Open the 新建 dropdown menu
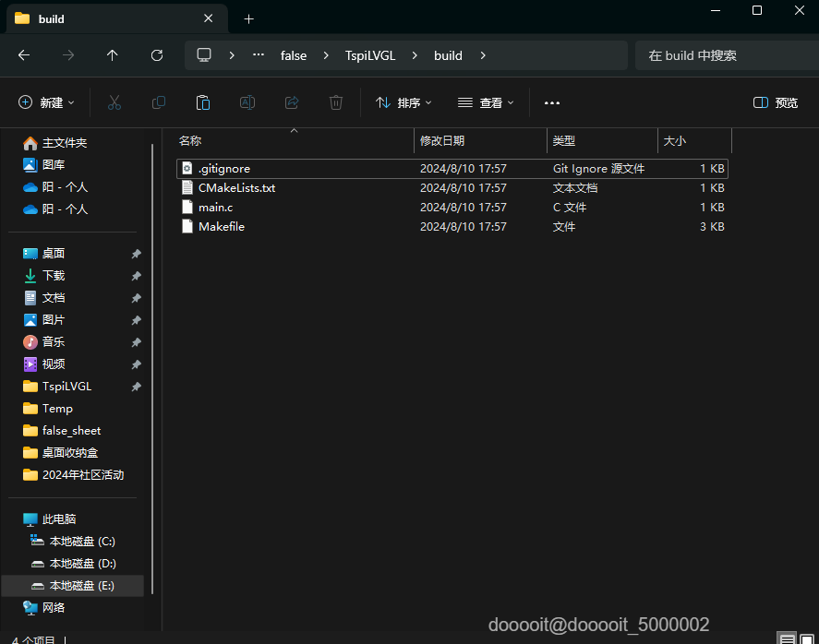819x644 pixels. [x=46, y=102]
